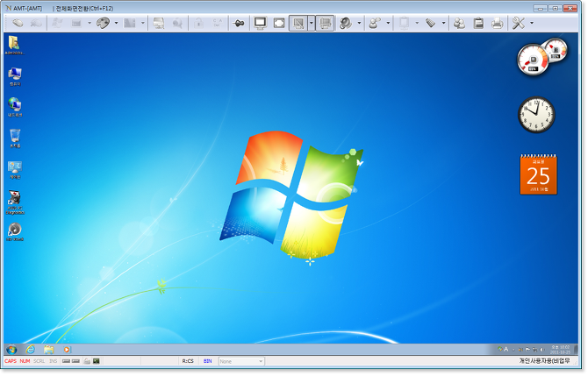This screenshot has height=376, width=588.
Task: Open dropdown arrow beside presentation board icon
Action: tap(417, 23)
